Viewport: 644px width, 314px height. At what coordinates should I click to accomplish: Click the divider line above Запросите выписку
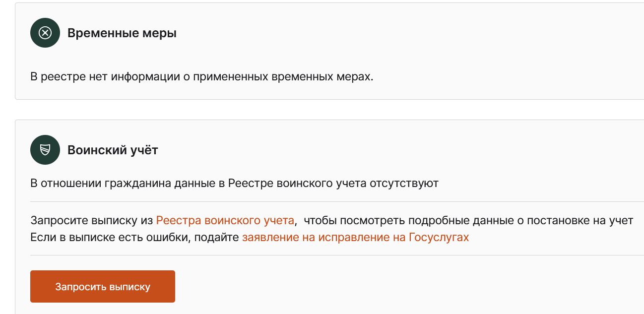coord(337,202)
